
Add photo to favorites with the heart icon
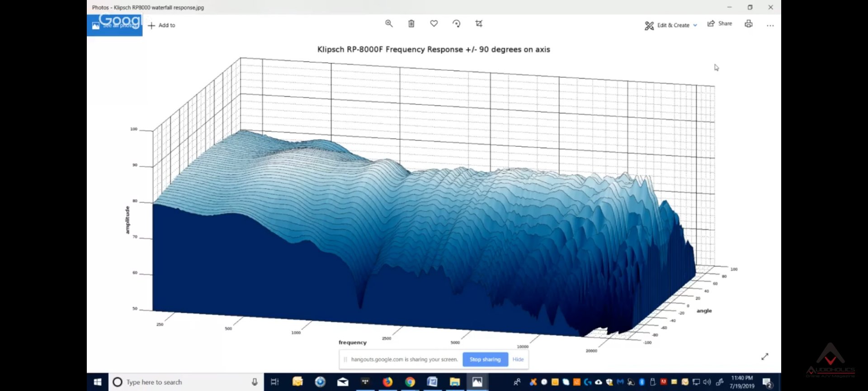(x=434, y=24)
